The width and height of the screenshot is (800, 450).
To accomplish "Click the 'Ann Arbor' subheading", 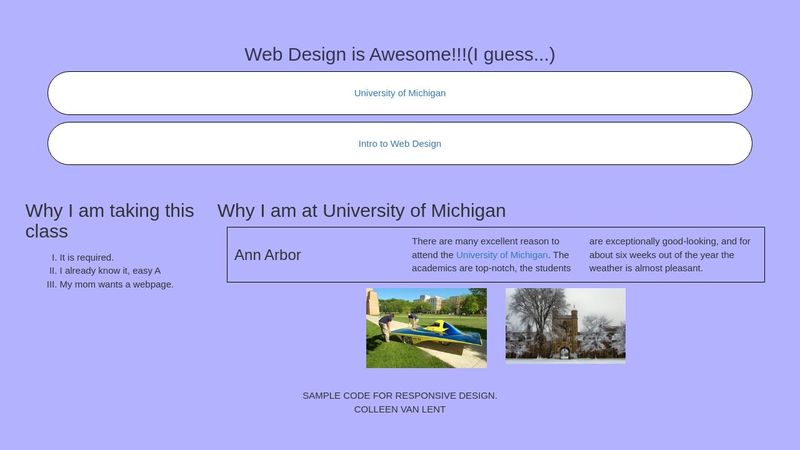I will pyautogui.click(x=267, y=255).
